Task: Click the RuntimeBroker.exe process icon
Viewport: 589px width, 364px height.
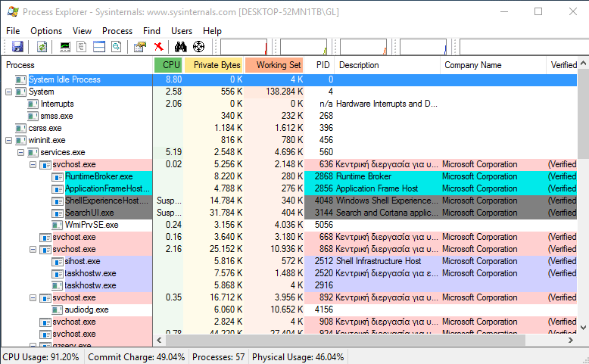Action: coord(58,176)
